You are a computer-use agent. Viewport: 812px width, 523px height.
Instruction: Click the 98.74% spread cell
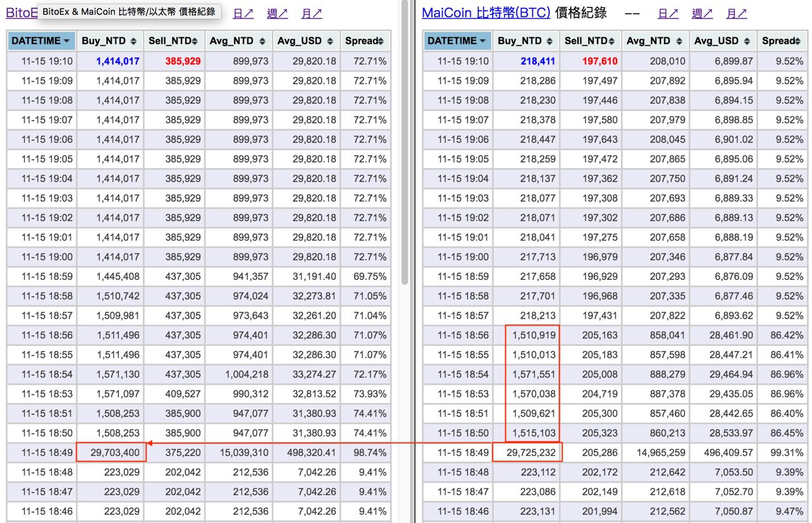[365, 453]
